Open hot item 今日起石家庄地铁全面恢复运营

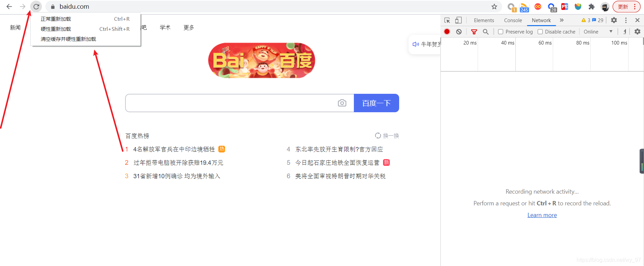pos(337,162)
